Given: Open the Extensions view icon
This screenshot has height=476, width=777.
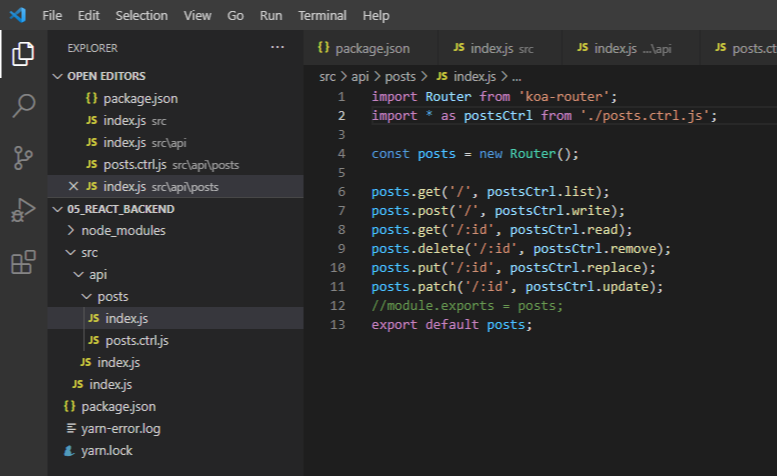Looking at the screenshot, I should click(23, 262).
